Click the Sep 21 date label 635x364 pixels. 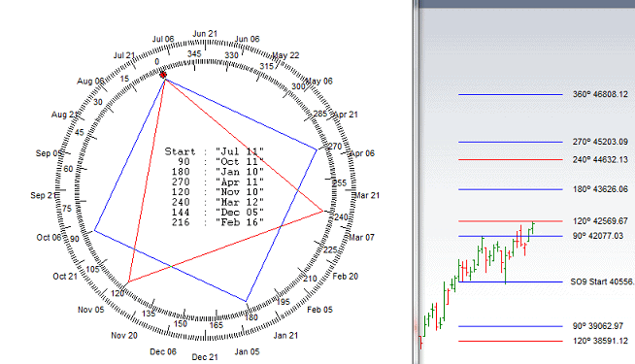click(43, 195)
